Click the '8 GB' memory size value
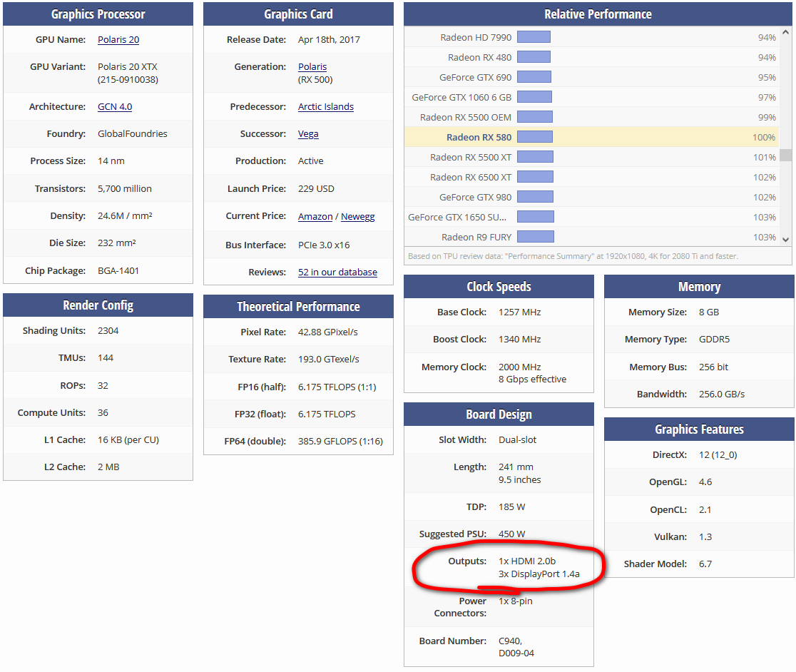Viewport: 796px width, 672px height. (709, 312)
